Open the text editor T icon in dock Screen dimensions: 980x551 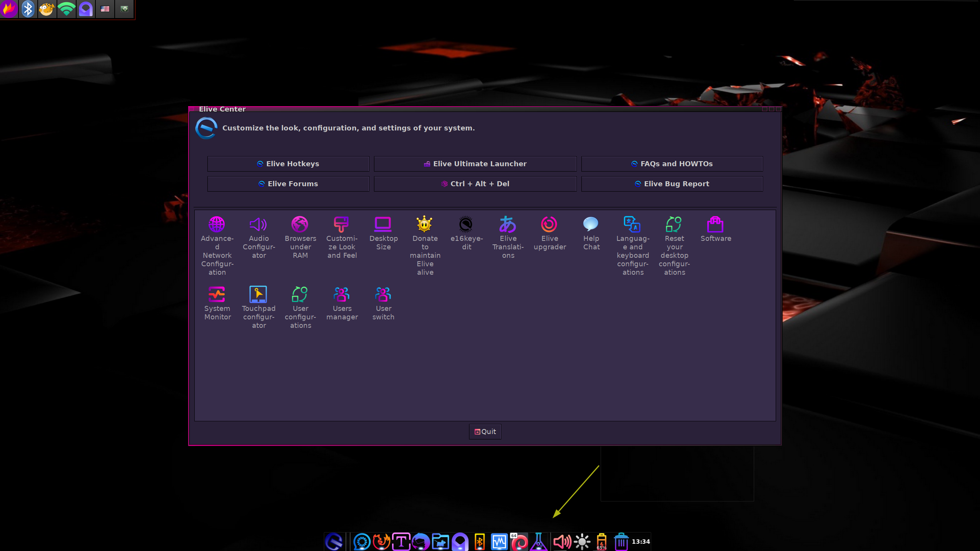[x=401, y=541]
